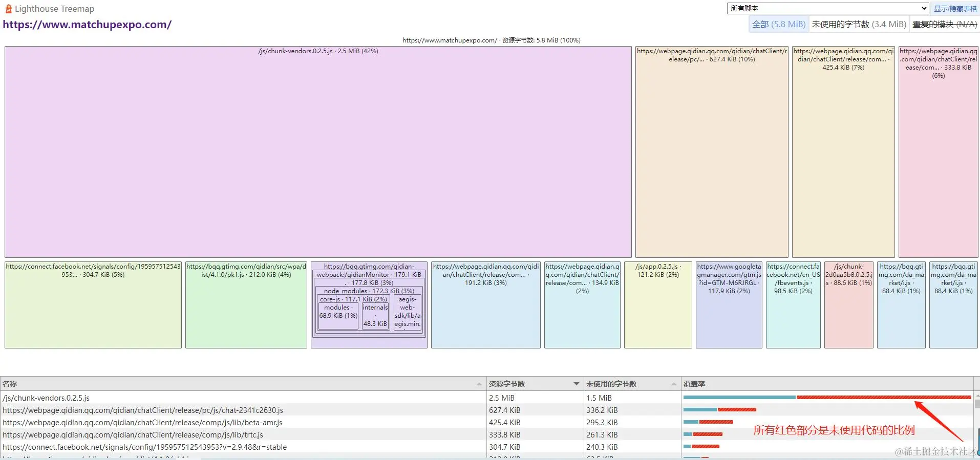
Task: Select the /js/chunk-vendors.0.2.5.js treemap block
Action: tap(318, 152)
